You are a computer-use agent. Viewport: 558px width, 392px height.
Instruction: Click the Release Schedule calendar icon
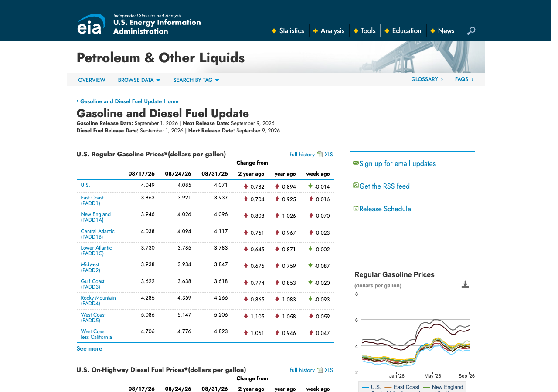point(356,208)
